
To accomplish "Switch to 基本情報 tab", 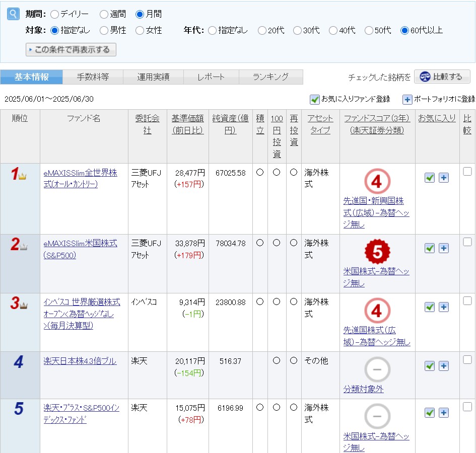I will (x=32, y=77).
